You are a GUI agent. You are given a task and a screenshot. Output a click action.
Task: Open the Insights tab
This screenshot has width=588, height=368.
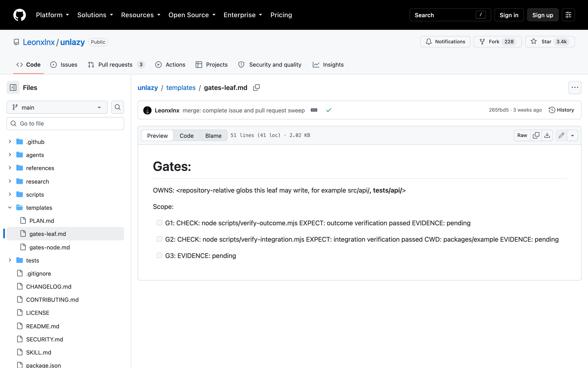pos(328,65)
